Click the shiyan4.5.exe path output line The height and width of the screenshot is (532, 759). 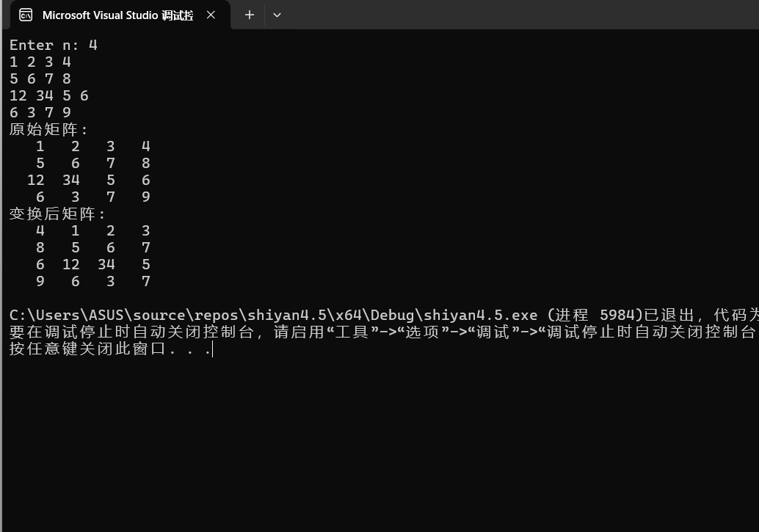[384, 315]
